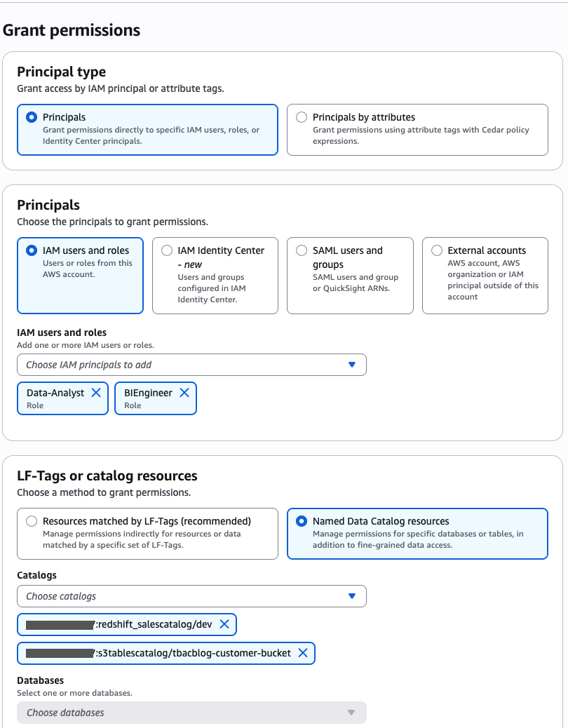Click the Data-Analyst role label
The height and width of the screenshot is (728, 568).
pyautogui.click(x=55, y=393)
